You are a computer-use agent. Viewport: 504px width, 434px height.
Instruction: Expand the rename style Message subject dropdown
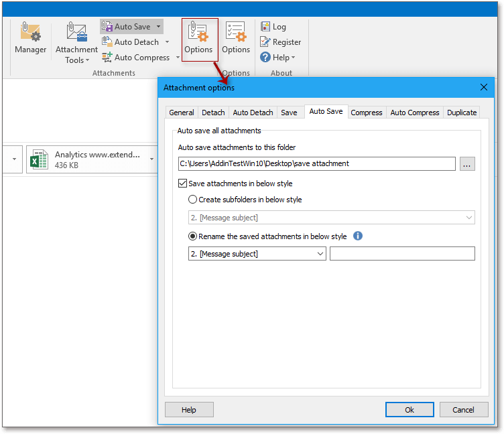pos(319,254)
